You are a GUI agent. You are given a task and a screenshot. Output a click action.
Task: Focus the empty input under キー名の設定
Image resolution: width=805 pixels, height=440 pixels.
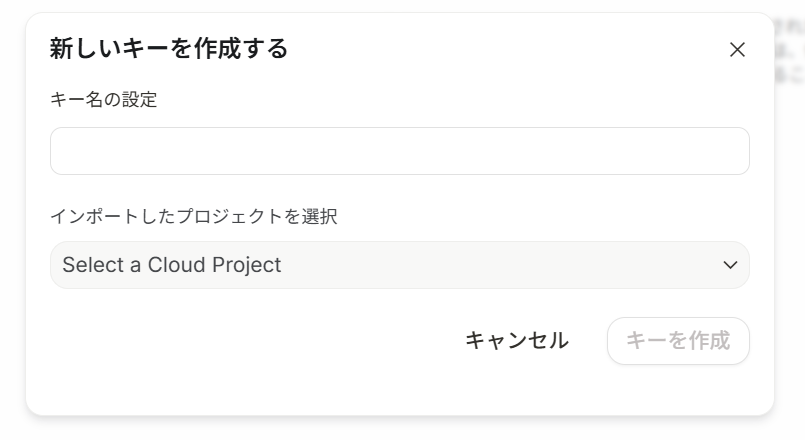(399, 151)
